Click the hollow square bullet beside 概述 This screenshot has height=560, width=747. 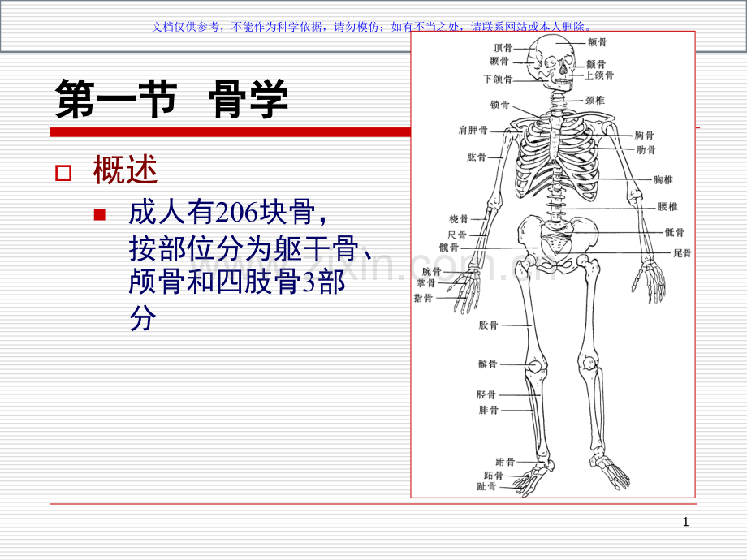click(63, 173)
